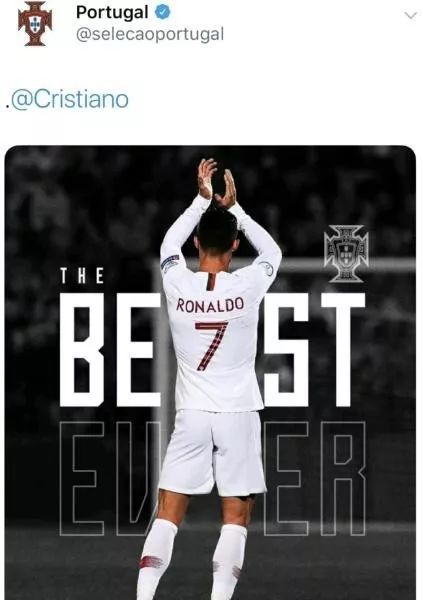Open the Portugal display name profile
Screen dimensions: 423x600
112,13
